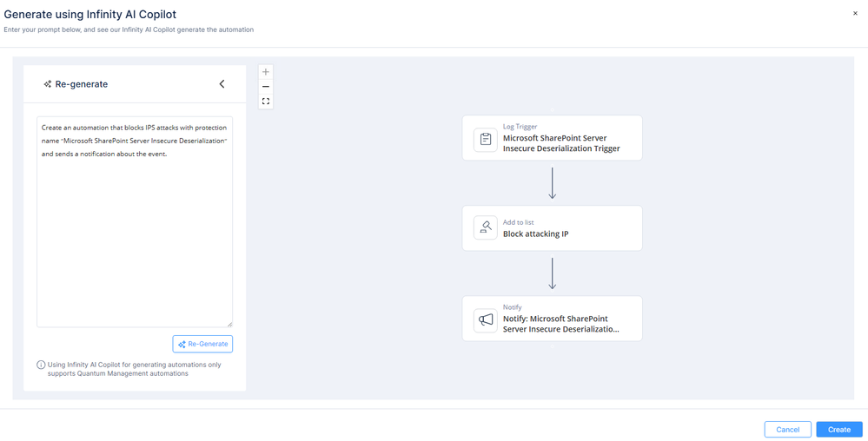Click the Notify megaphone icon
The image size is (868, 441).
[486, 319]
